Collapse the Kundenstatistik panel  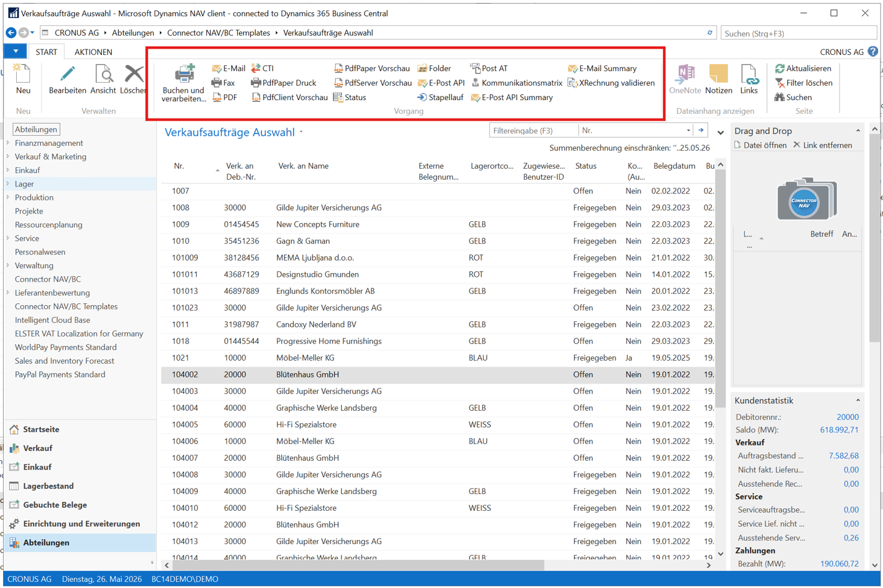pyautogui.click(x=858, y=401)
